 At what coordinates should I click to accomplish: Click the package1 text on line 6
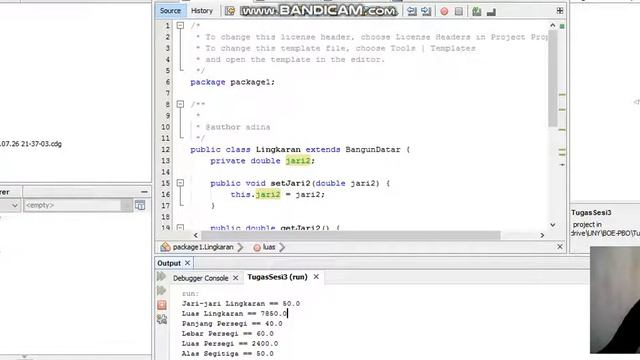(250, 82)
